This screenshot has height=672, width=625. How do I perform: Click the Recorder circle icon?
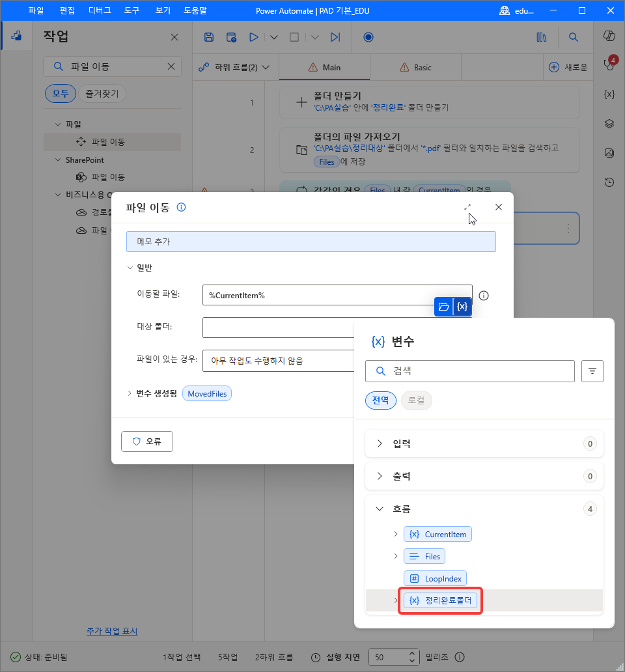point(368,37)
